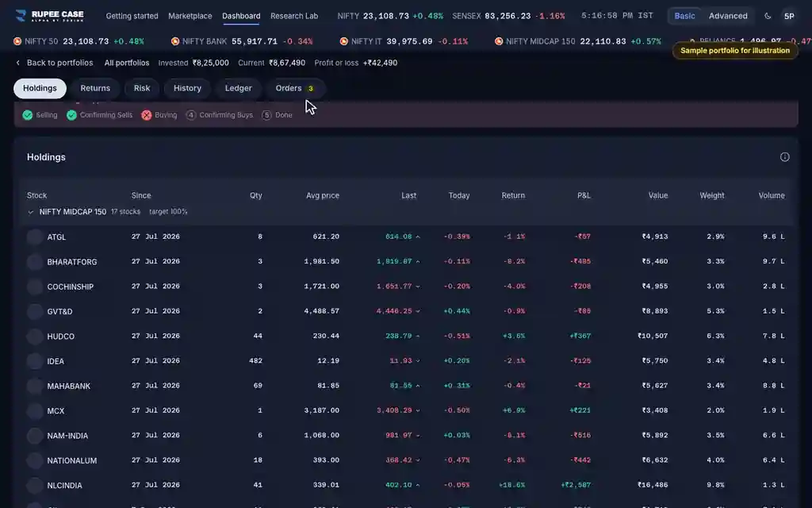Click SENSEX index value in header
Viewport: 812px width, 508px height.
507,16
